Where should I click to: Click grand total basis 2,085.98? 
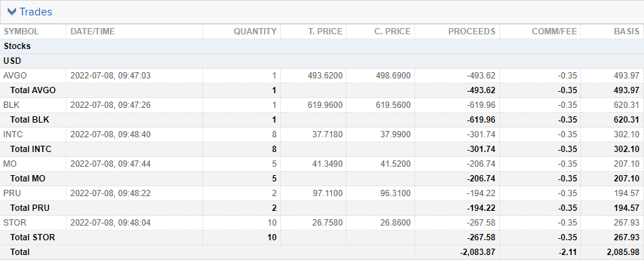point(623,252)
